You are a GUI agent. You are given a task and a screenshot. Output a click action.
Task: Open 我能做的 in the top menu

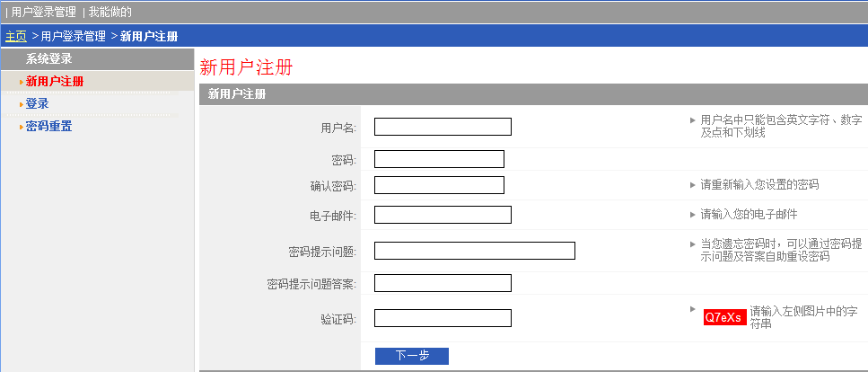pyautogui.click(x=110, y=13)
